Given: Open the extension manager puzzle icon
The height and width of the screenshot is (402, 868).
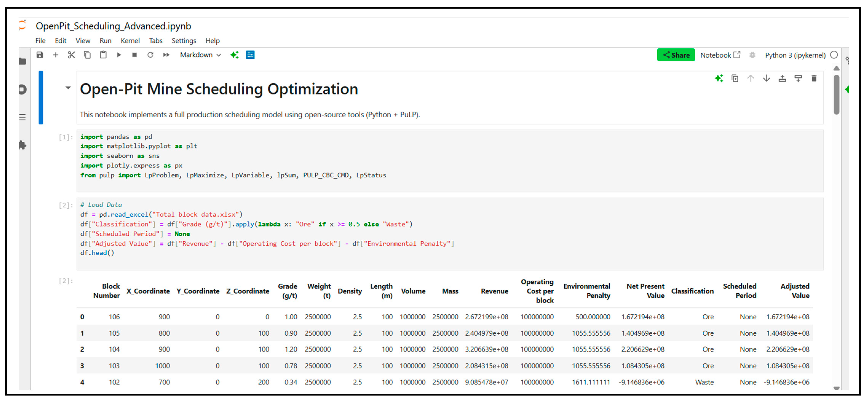Looking at the screenshot, I should (x=22, y=145).
